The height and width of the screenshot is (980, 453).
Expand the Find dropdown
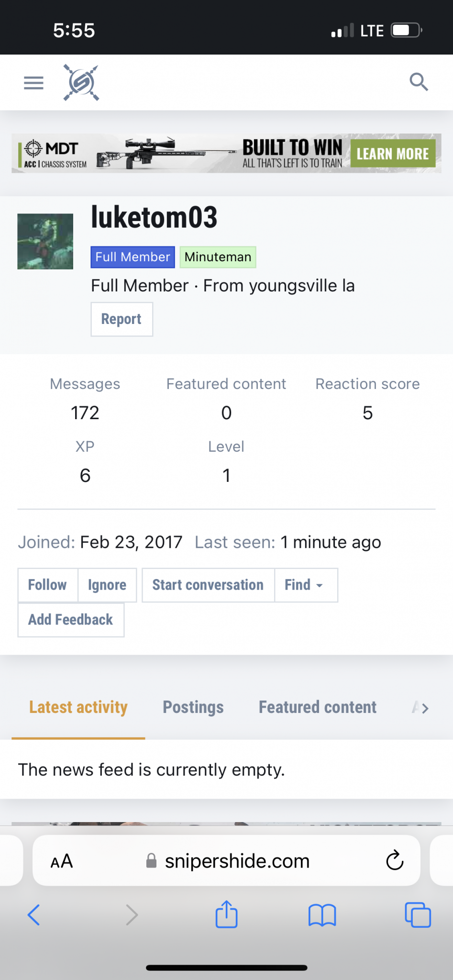pyautogui.click(x=306, y=585)
